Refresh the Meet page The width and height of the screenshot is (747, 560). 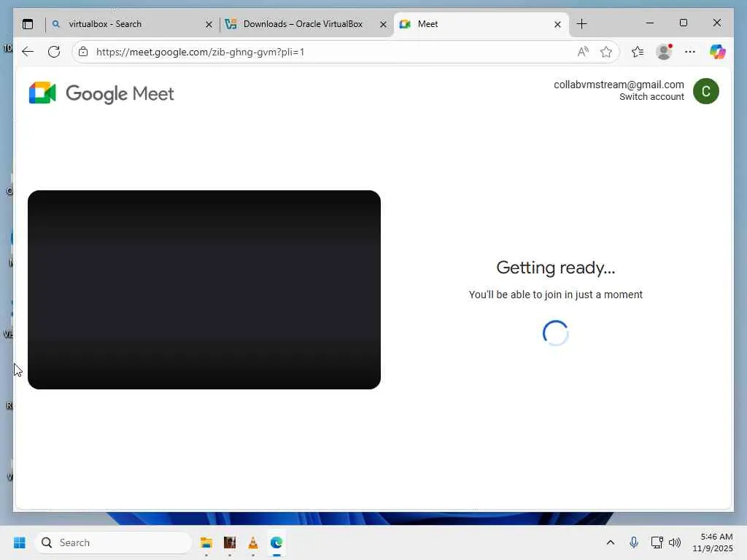point(54,52)
